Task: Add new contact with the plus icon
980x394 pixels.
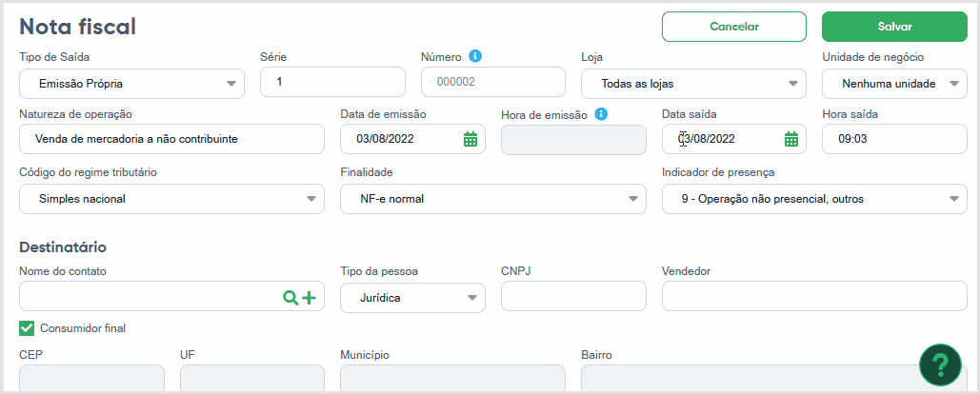Action: (x=309, y=298)
